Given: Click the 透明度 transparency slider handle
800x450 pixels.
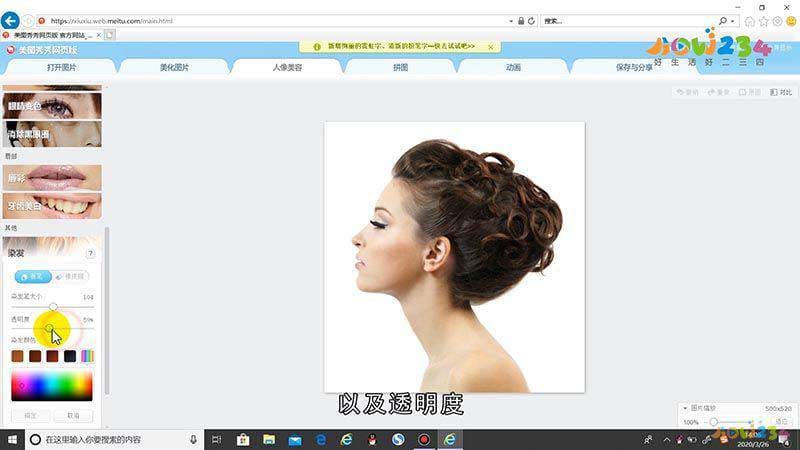Looking at the screenshot, I should [49, 328].
